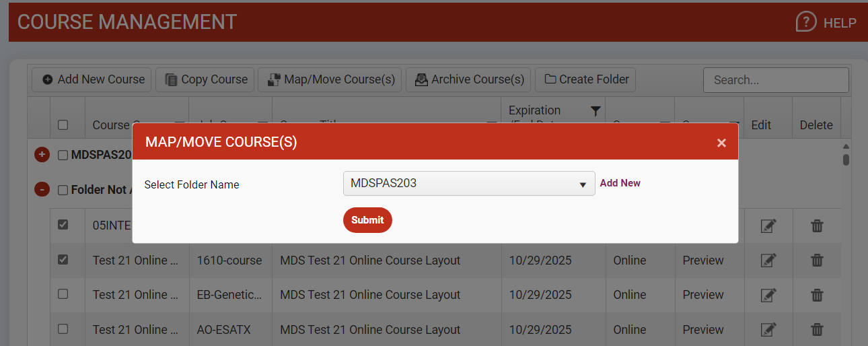Screen dimensions: 868x346
Task: Close the Map/Move Course(s) dialog
Action: (721, 143)
